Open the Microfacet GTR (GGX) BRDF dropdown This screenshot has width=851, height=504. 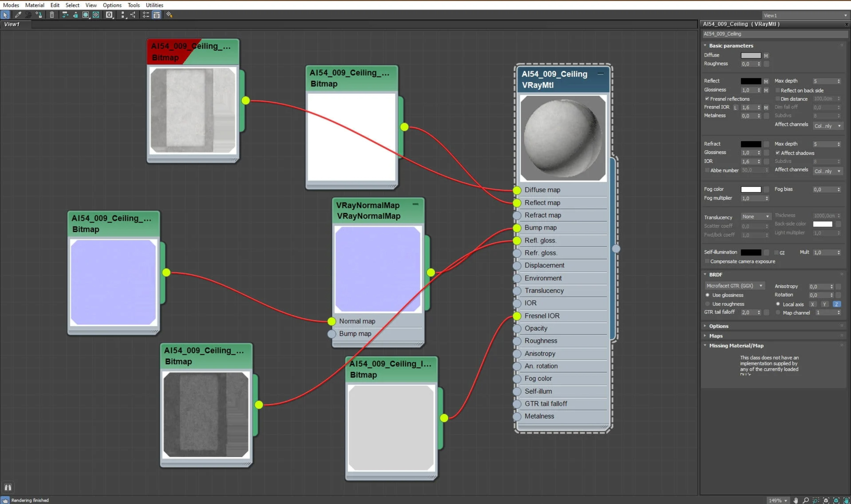[x=734, y=286]
